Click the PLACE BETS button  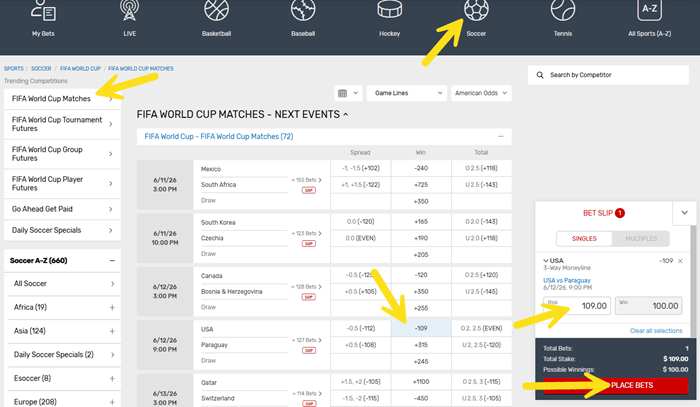[x=616, y=386]
